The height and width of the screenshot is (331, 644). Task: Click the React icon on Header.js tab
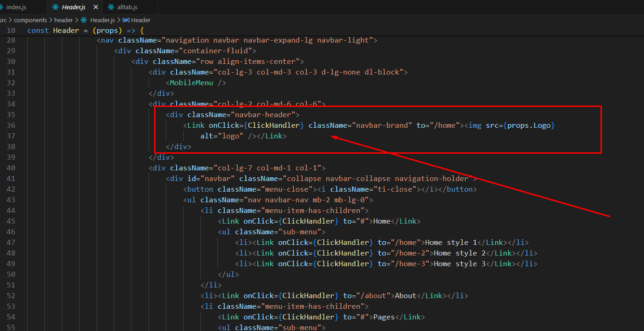(x=56, y=7)
